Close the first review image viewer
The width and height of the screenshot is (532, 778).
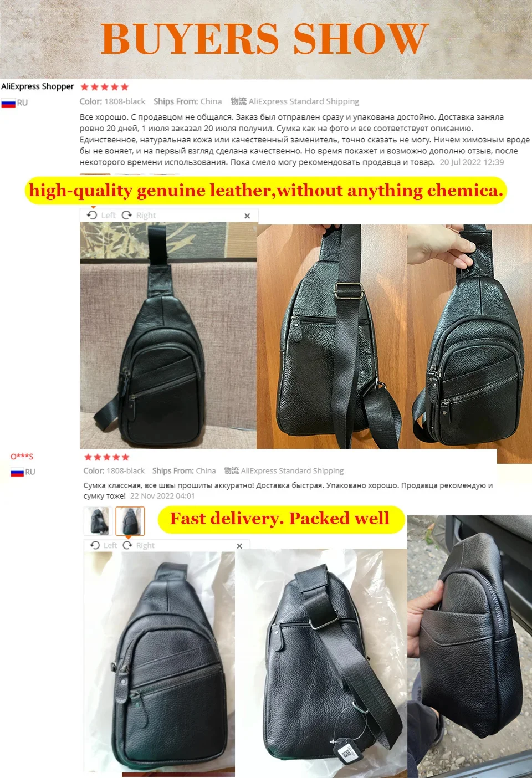click(247, 216)
